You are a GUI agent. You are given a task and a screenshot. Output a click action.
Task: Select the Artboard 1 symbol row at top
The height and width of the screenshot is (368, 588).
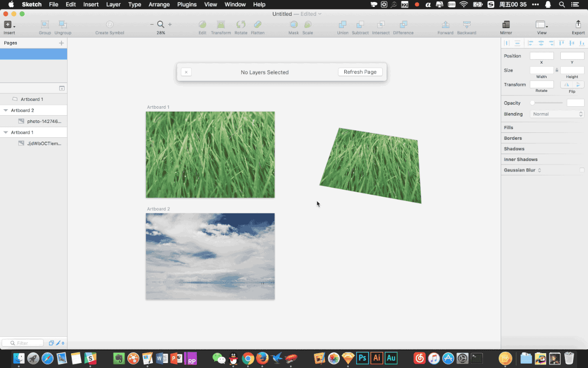pyautogui.click(x=34, y=99)
